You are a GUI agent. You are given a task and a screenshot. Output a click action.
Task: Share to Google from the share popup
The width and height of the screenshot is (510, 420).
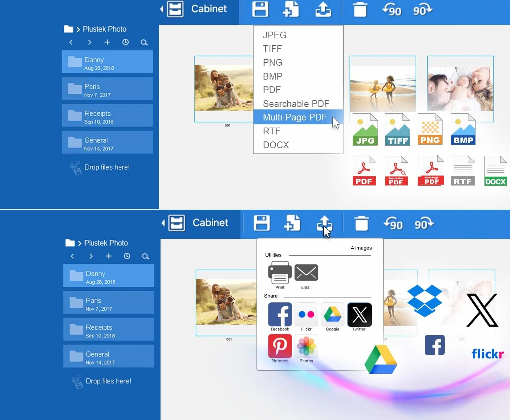[x=332, y=314]
